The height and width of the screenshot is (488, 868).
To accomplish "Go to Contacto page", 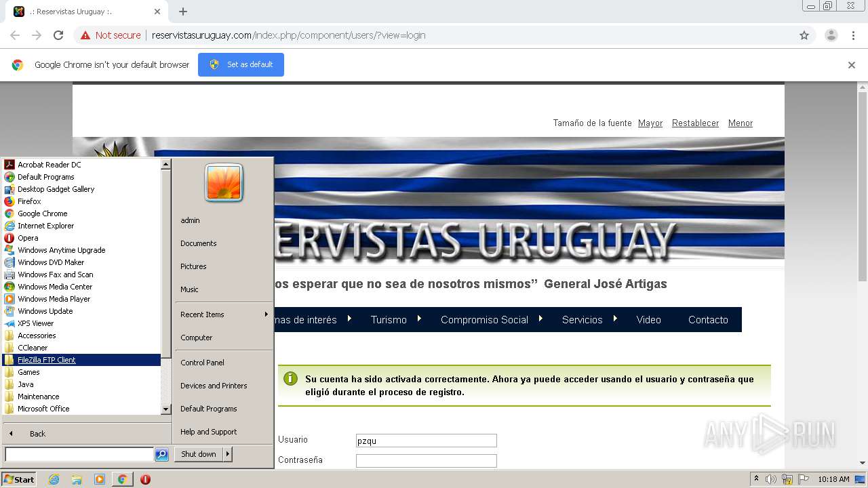I will coord(708,320).
